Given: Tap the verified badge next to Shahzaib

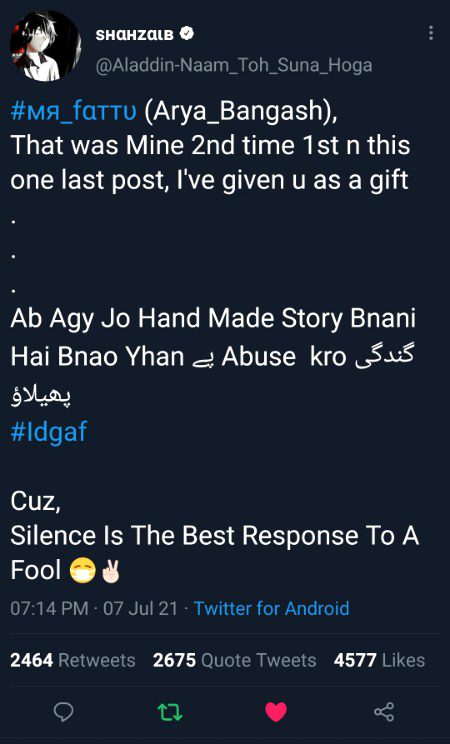Looking at the screenshot, I should (188, 34).
